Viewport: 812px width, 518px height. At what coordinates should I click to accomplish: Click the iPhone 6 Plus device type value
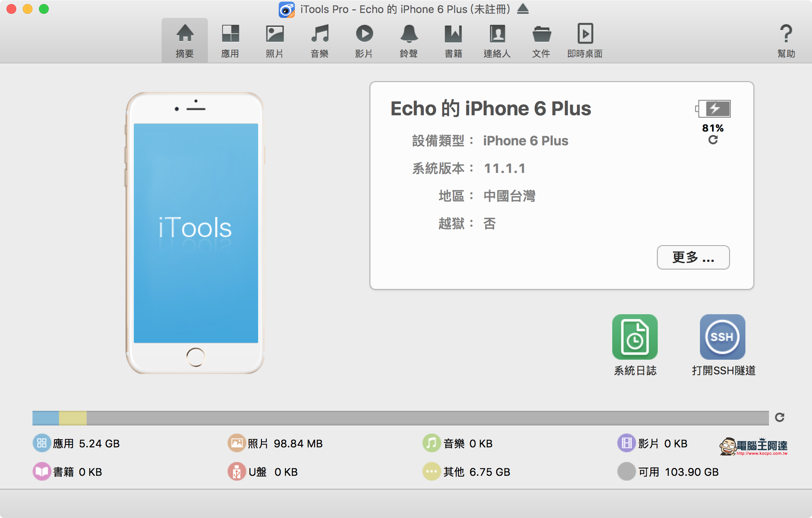click(526, 141)
